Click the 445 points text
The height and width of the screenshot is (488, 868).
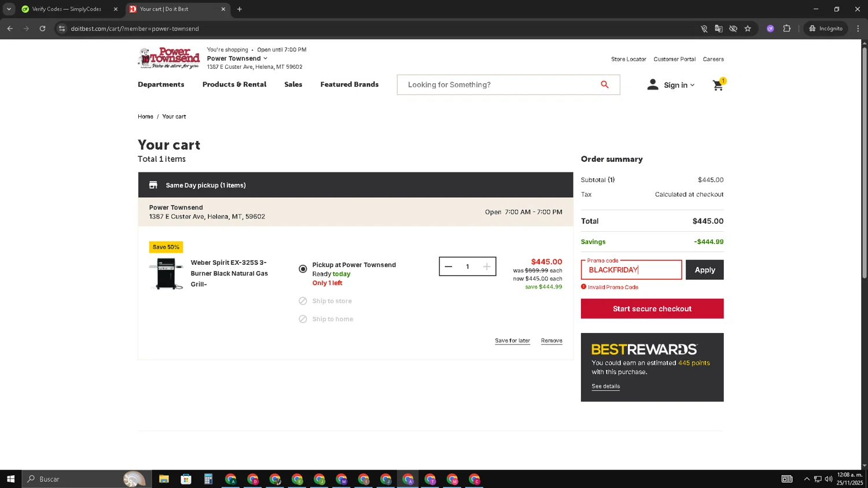coord(694,363)
